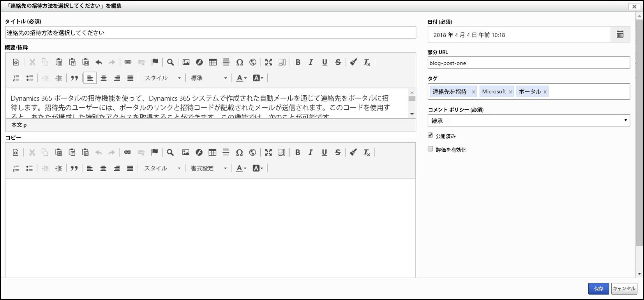Insert horizontal line in copy editor
This screenshot has height=300, width=644.
226,153
